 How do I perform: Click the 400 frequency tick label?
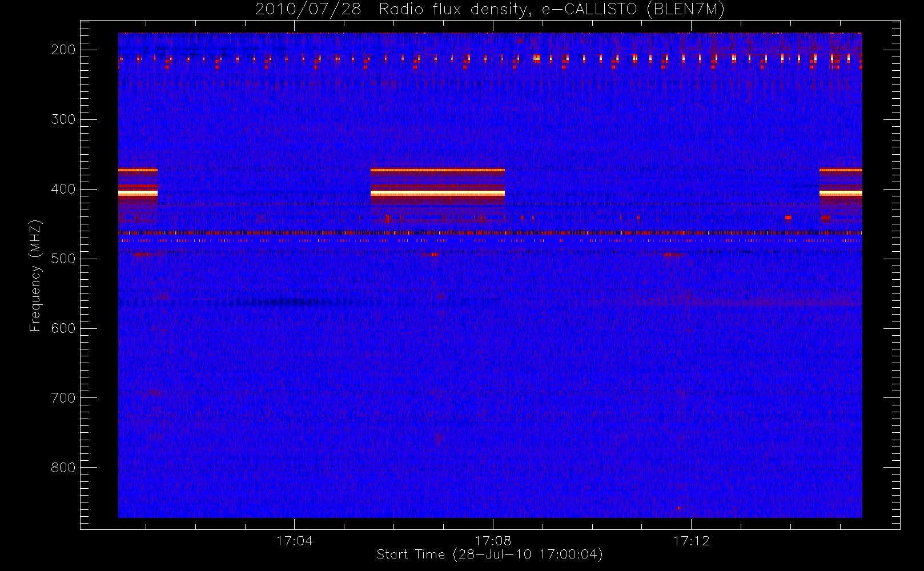coord(63,189)
